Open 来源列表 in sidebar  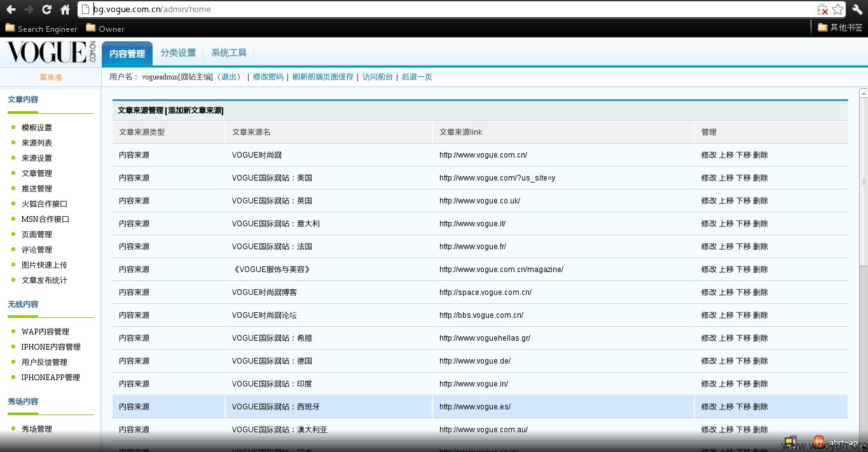click(37, 143)
